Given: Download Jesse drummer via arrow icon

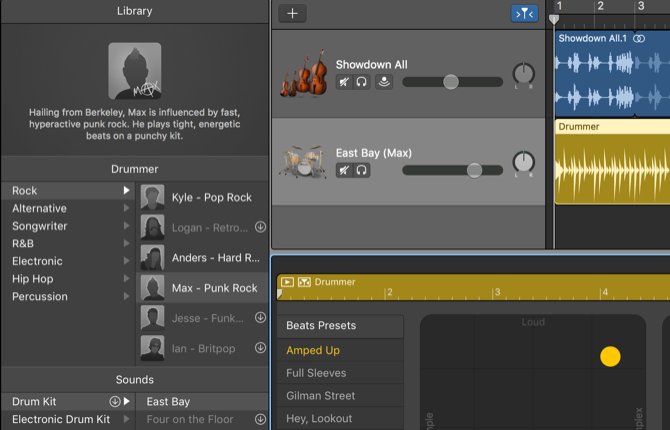Looking at the screenshot, I should point(260,318).
